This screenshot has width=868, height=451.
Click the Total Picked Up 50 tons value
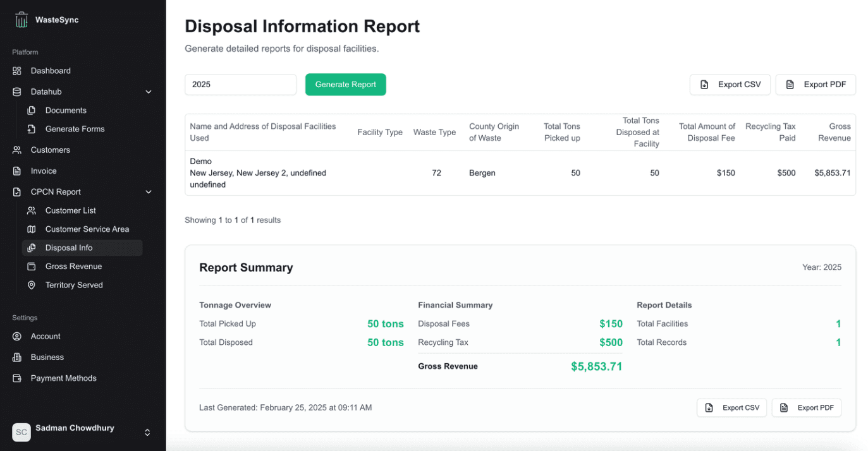click(385, 324)
